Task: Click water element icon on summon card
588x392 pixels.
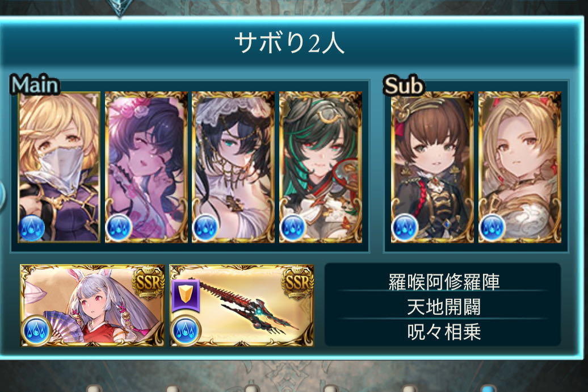Action: click(36, 331)
